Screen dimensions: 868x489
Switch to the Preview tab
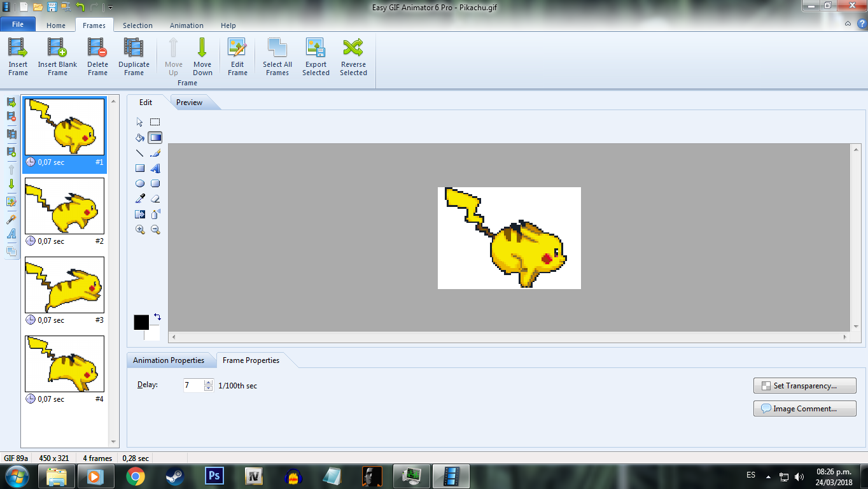pos(189,103)
